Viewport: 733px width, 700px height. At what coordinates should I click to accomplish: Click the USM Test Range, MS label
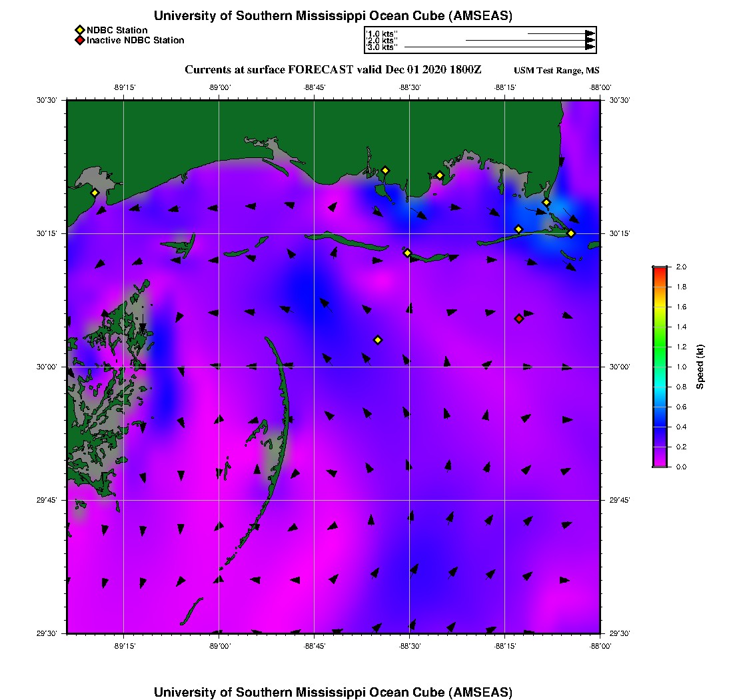pos(556,71)
